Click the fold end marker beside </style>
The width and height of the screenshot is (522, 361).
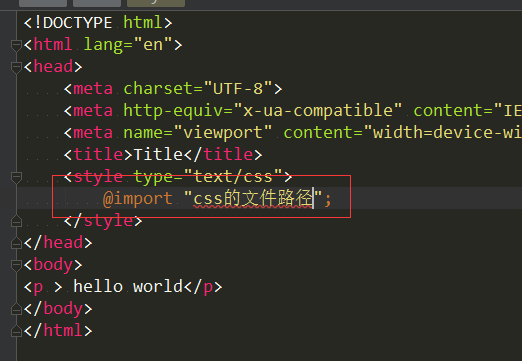pyautogui.click(x=16, y=221)
